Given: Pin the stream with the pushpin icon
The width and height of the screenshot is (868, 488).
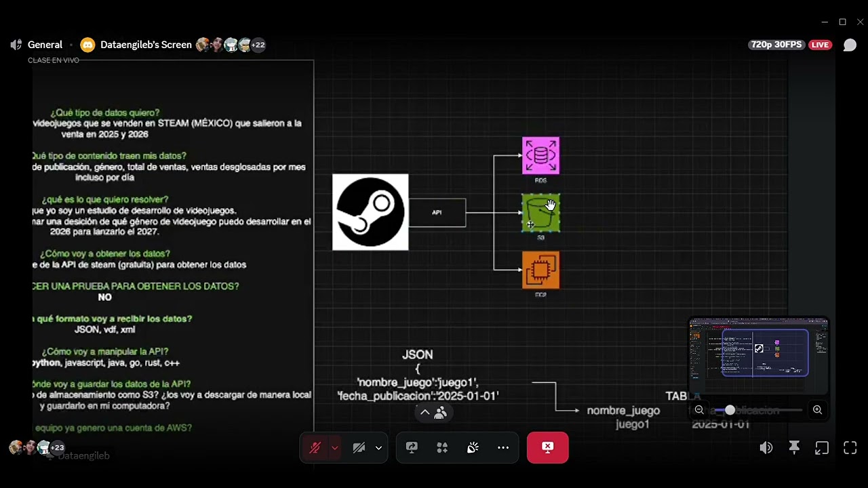Looking at the screenshot, I should point(794,448).
